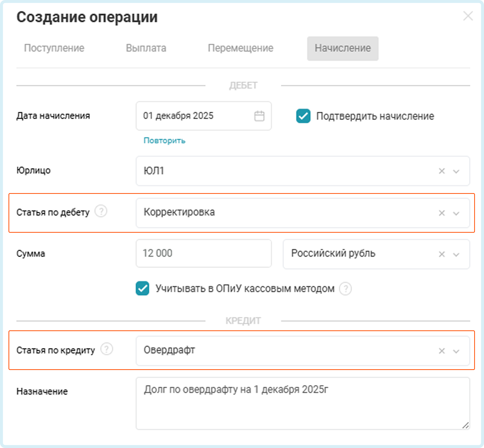Clear Российский рубль currency with X icon
The width and height of the screenshot is (484, 448).
pos(442,254)
